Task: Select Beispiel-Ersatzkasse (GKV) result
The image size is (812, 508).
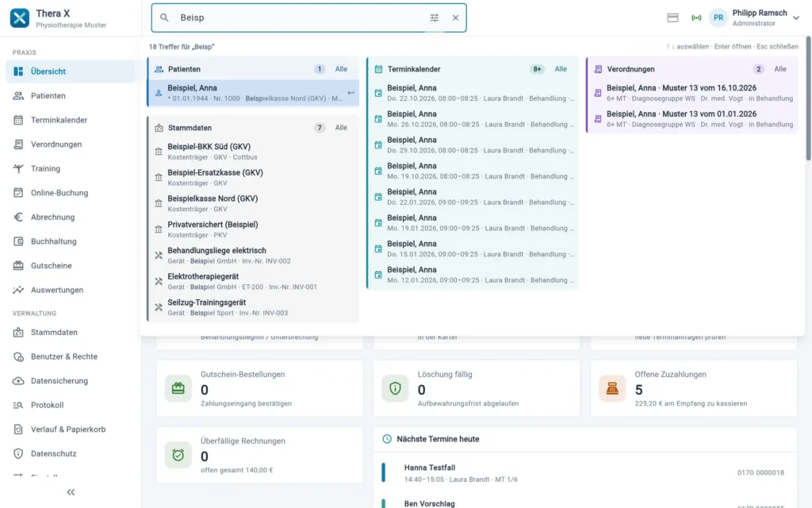Action: (x=254, y=177)
